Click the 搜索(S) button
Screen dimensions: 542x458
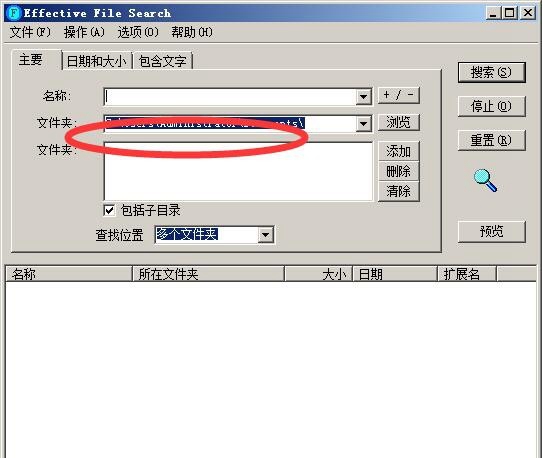pyautogui.click(x=492, y=72)
